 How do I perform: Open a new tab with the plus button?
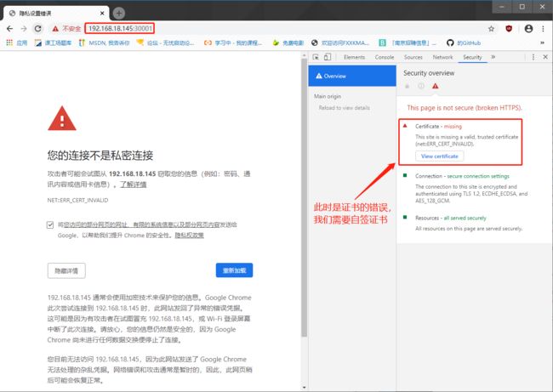119,13
